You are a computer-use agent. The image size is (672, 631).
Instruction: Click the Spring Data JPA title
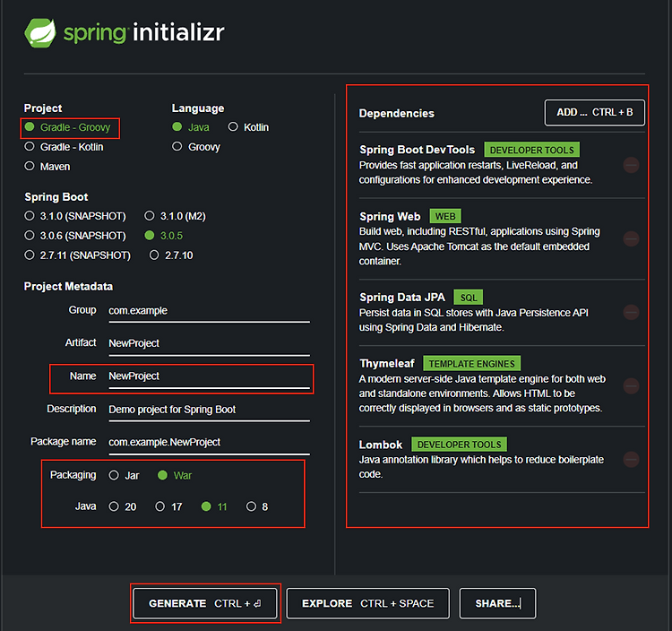(402, 297)
